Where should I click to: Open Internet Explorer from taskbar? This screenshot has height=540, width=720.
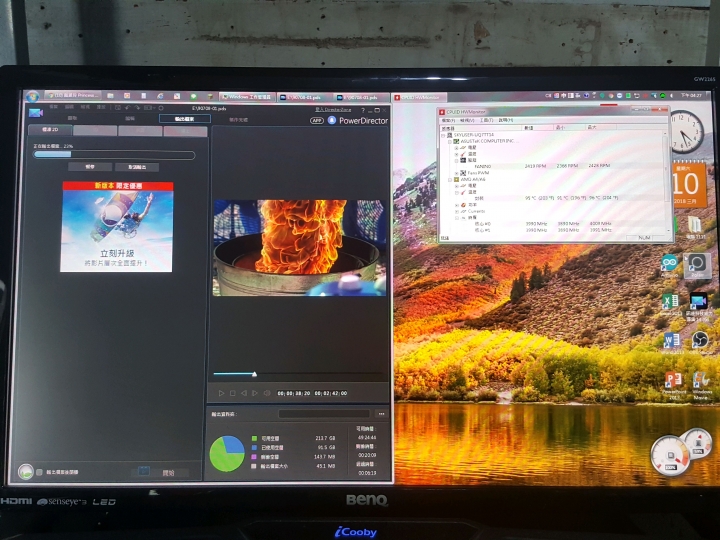coord(160,96)
